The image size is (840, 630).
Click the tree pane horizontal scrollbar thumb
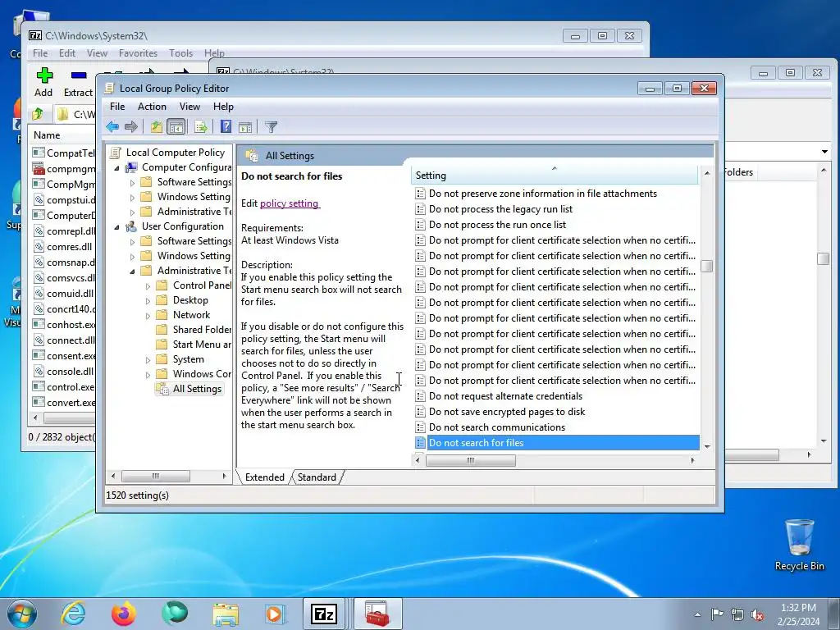(155, 476)
